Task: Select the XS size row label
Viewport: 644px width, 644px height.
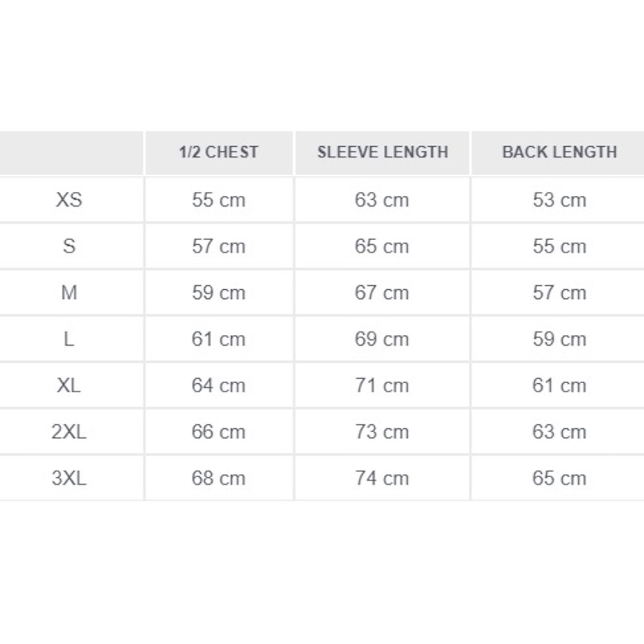Action: 69,200
